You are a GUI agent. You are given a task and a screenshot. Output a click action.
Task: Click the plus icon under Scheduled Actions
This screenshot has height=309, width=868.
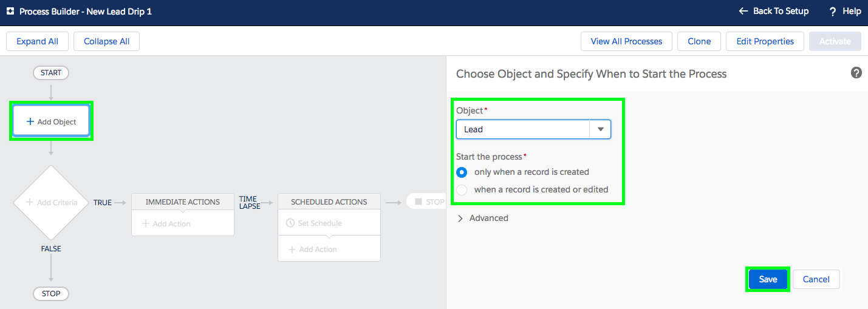point(292,250)
